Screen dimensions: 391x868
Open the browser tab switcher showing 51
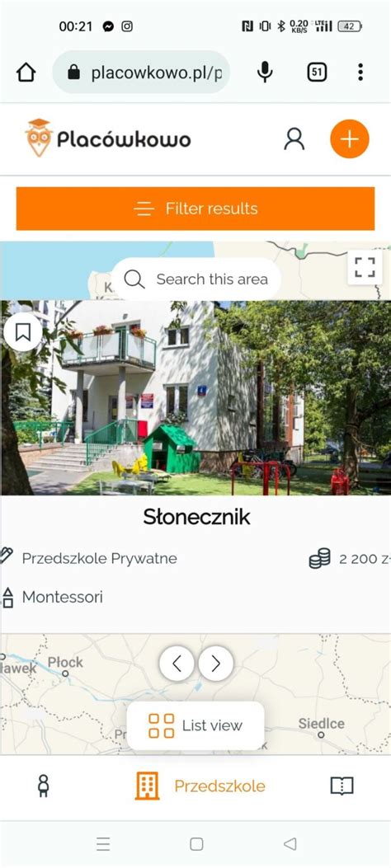pyautogui.click(x=317, y=72)
